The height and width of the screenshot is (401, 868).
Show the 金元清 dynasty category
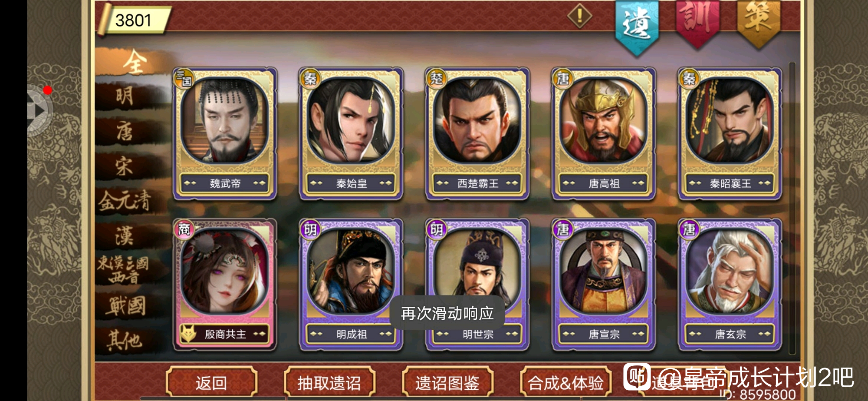pyautogui.click(x=125, y=201)
